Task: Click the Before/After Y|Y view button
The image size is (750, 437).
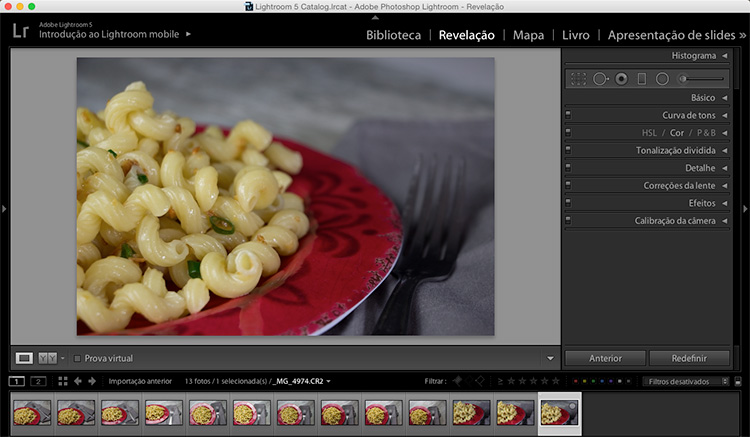Action: (x=47, y=358)
